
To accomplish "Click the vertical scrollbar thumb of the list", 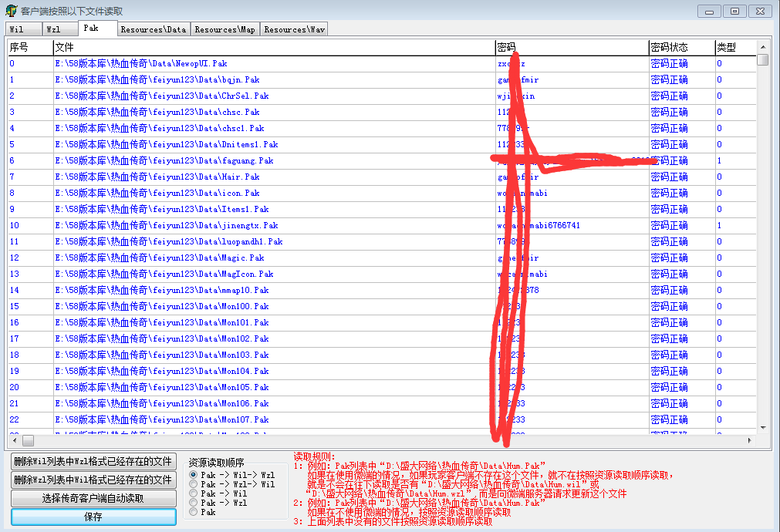I will pos(762,59).
